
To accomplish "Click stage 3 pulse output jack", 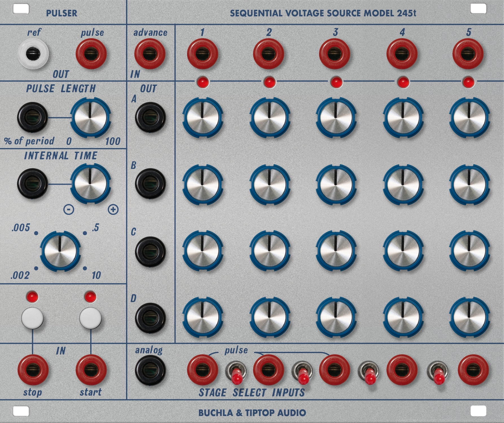I will click(334, 53).
